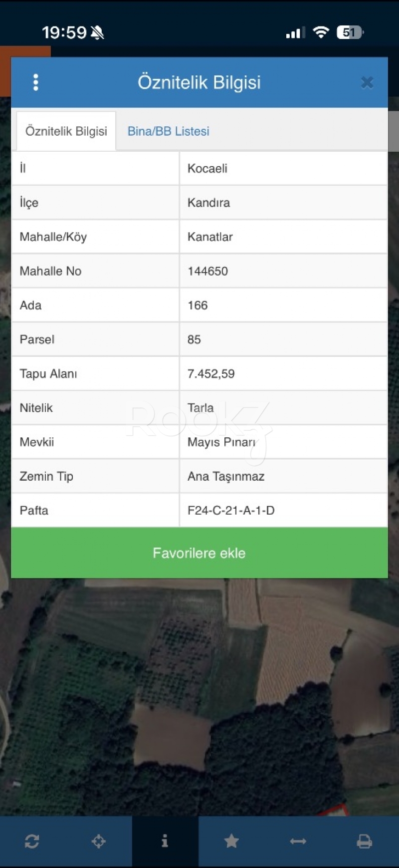Tap the satellite map below the dialog
The height and width of the screenshot is (868, 399).
coord(199,699)
